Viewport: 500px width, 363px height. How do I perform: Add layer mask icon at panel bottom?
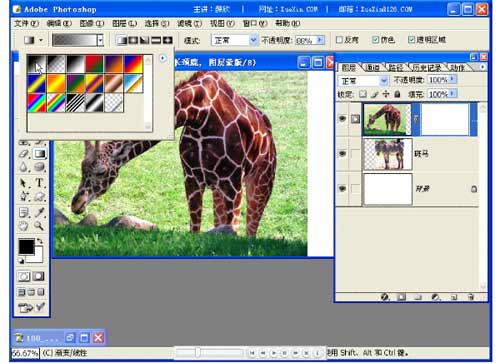402,297
